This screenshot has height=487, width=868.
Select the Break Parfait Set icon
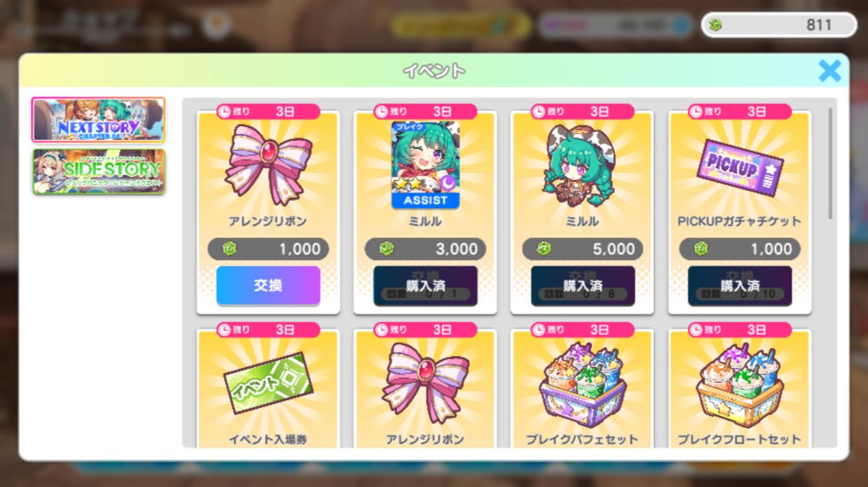tap(583, 385)
